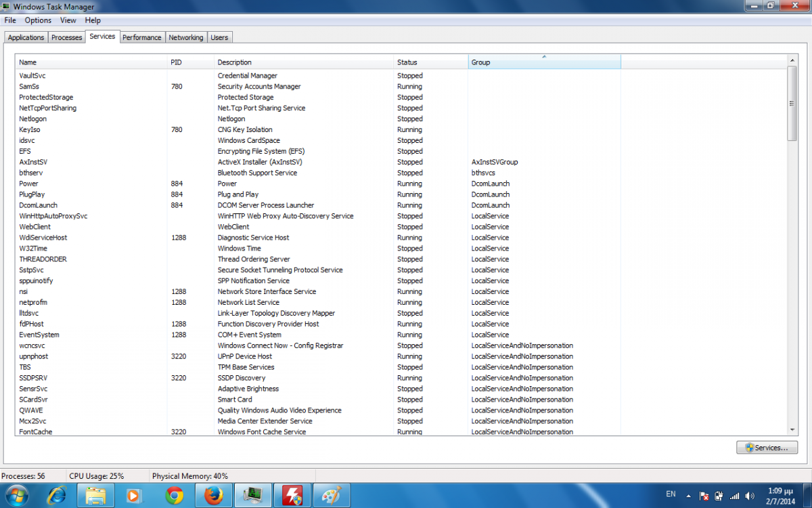
Task: Sort services by Status column
Action: pos(430,62)
